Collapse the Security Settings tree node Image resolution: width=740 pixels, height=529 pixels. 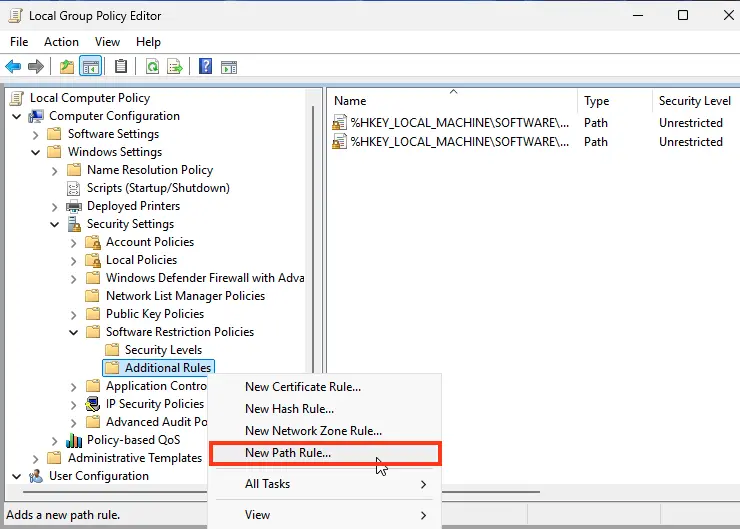55,224
